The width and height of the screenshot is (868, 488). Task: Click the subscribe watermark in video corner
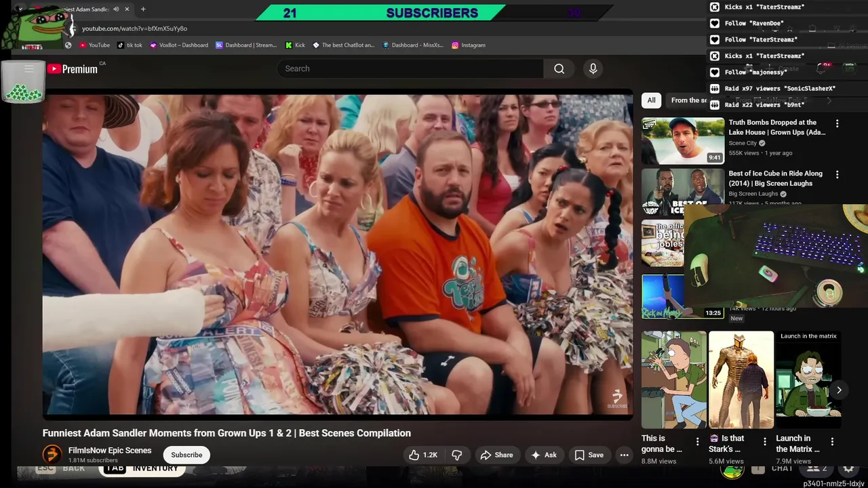coord(617,399)
